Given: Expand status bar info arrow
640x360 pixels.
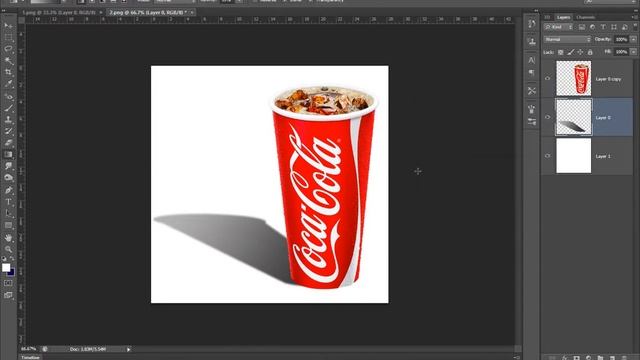Looking at the screenshot, I should tap(128, 349).
